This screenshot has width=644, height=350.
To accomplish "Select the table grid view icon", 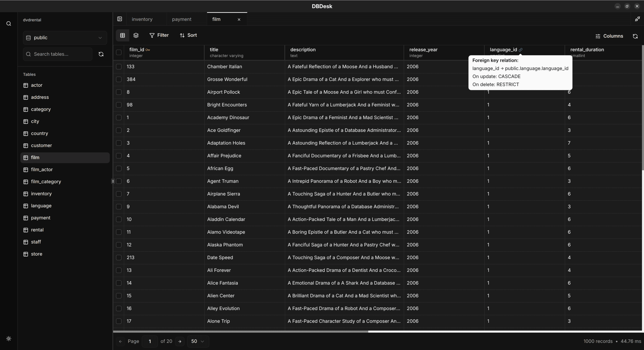I will pos(122,35).
